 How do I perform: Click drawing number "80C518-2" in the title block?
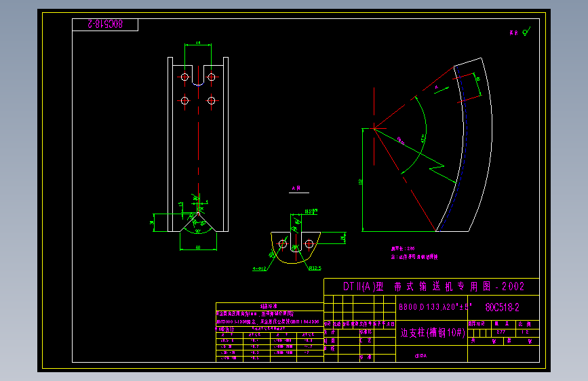pos(502,308)
